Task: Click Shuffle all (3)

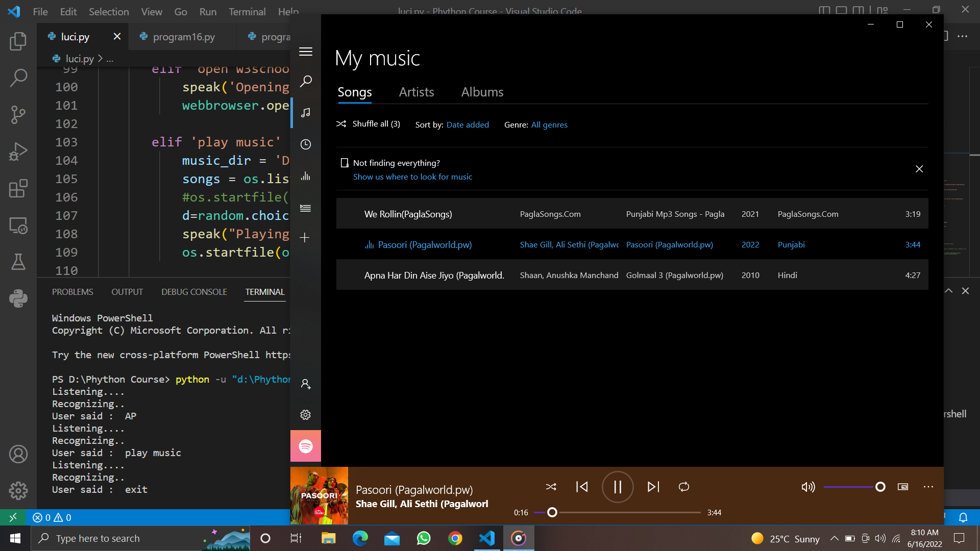Action: 369,124
